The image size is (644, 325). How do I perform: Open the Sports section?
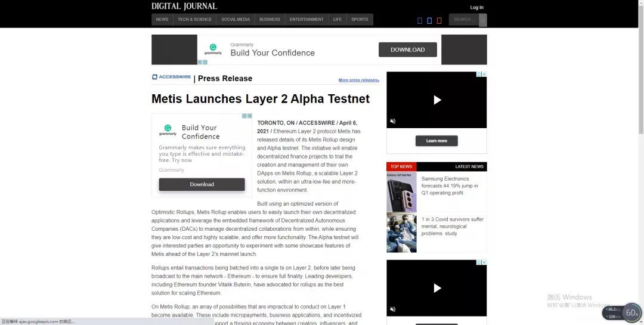coord(360,20)
